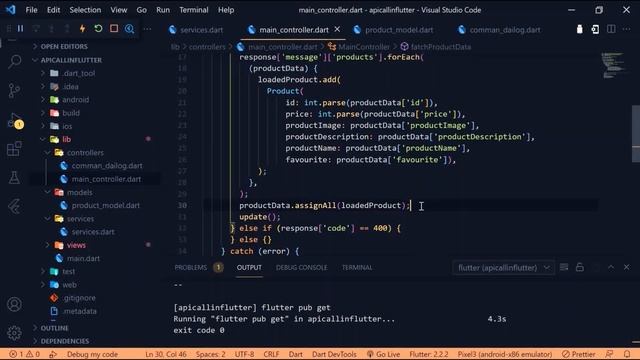Expand the android folder
Viewport: 640px width, 360px height.
click(75, 100)
